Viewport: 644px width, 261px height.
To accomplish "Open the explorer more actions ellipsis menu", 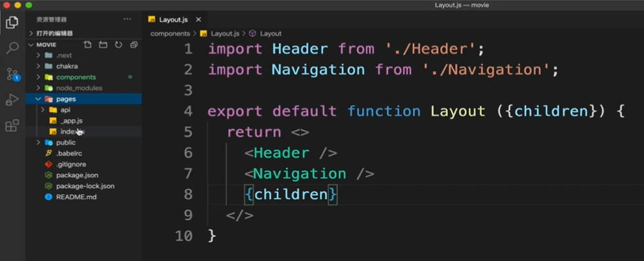I will point(128,19).
